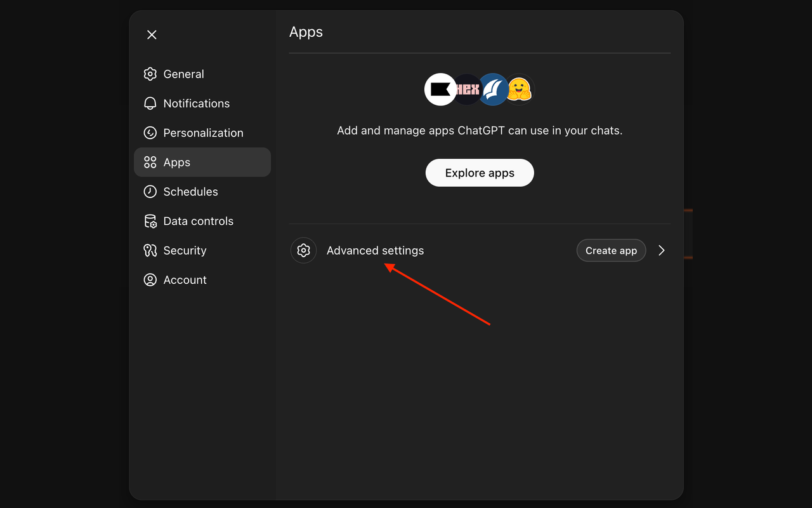Switch to the Data controls label
The width and height of the screenshot is (812, 508).
[x=198, y=221]
